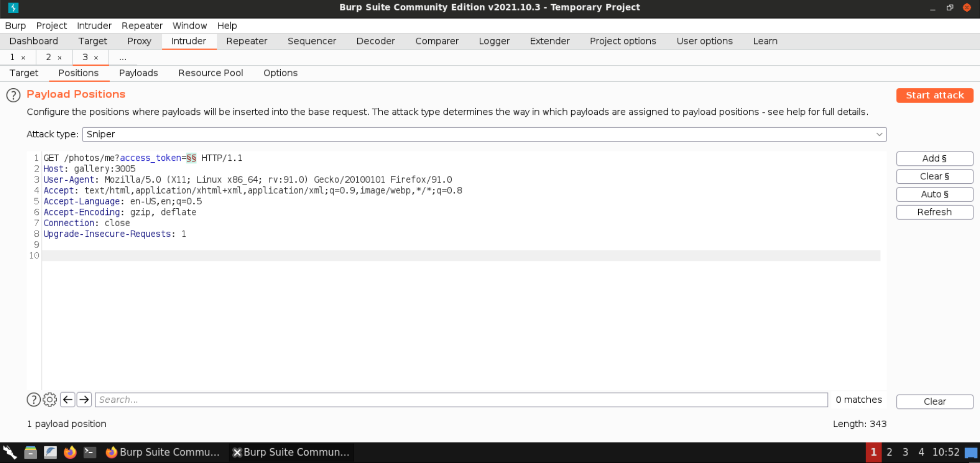This screenshot has width=980, height=463.
Task: Open the new Intruder tab ellipsis
Action: (122, 58)
